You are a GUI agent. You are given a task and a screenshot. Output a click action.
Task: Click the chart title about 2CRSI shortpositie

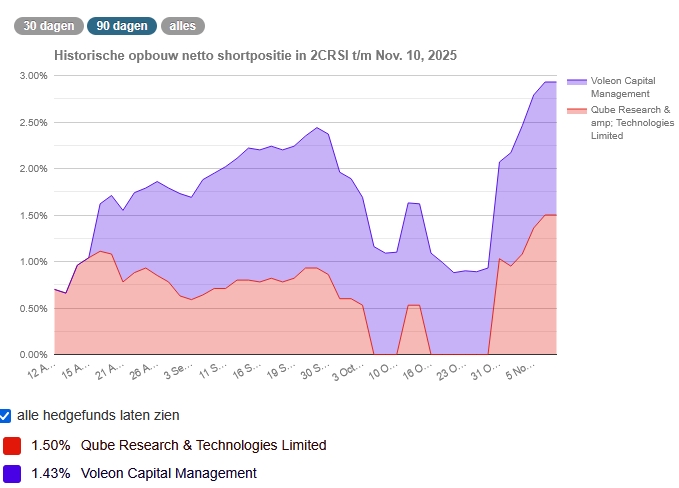point(255,55)
